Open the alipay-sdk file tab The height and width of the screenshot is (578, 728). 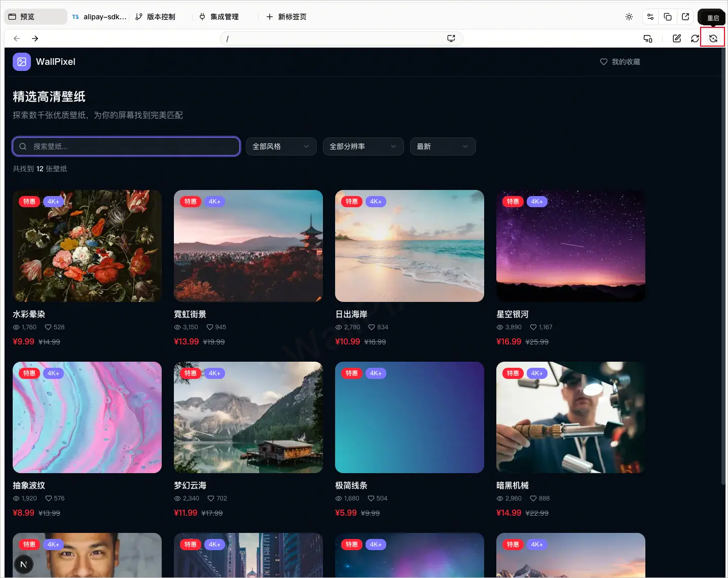point(99,17)
